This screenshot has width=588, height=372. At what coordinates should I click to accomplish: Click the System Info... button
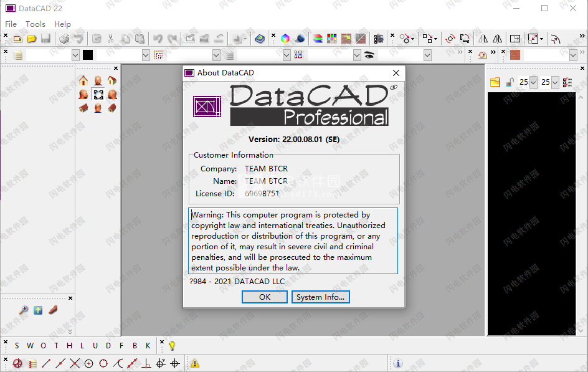point(321,297)
